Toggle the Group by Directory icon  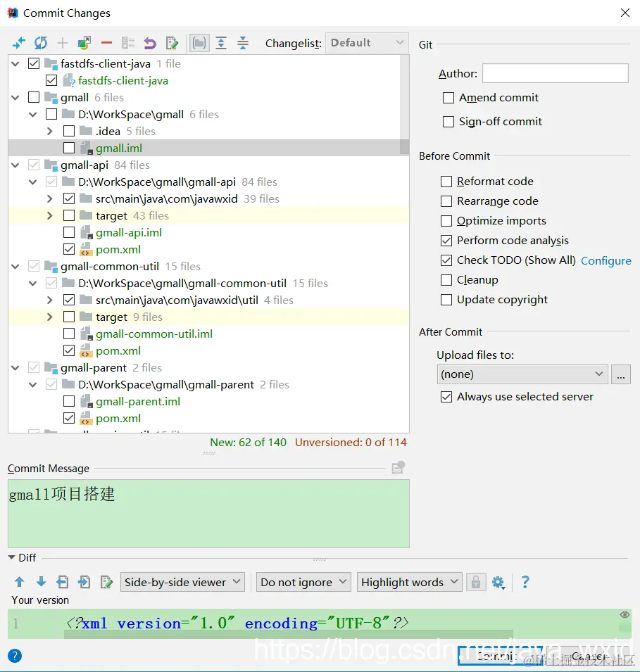[x=199, y=43]
